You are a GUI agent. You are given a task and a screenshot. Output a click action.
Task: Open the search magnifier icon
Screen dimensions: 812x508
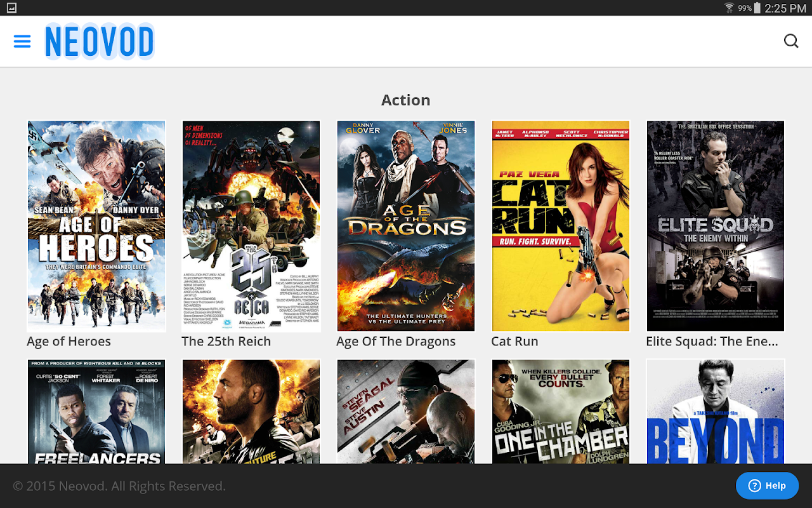point(791,41)
